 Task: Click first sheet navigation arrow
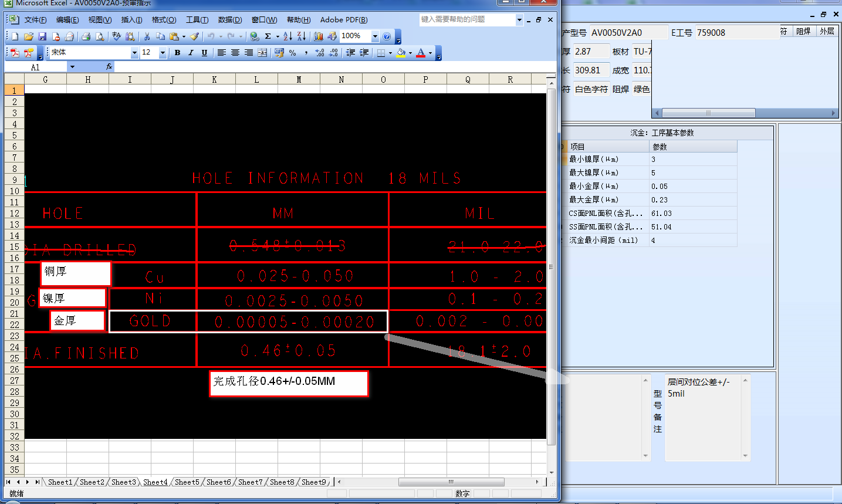[x=9, y=482]
